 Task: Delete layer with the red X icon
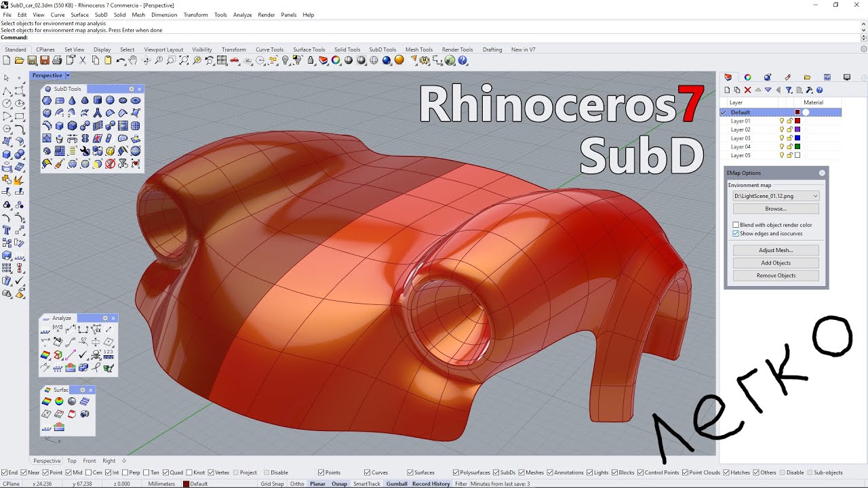[x=747, y=89]
